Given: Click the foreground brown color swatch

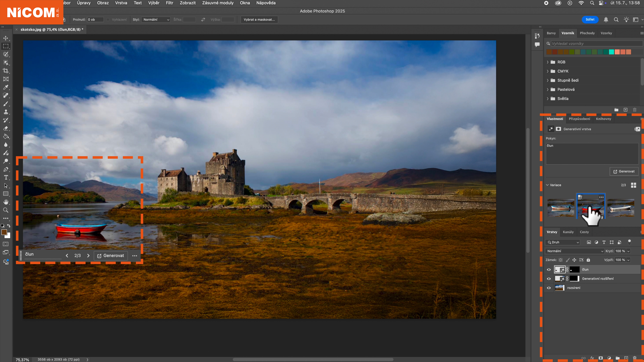Looking at the screenshot, I should (4, 232).
